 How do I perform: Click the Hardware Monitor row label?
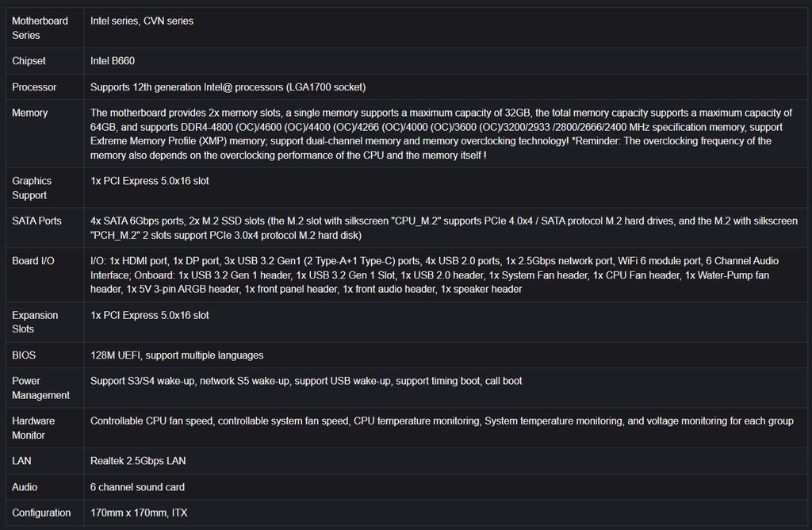click(x=33, y=428)
